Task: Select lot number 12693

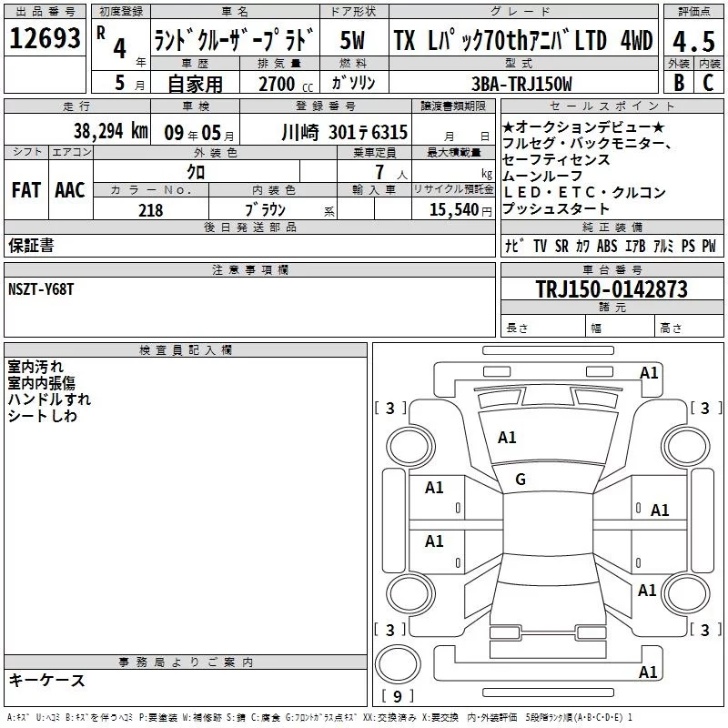Action: 45,38
